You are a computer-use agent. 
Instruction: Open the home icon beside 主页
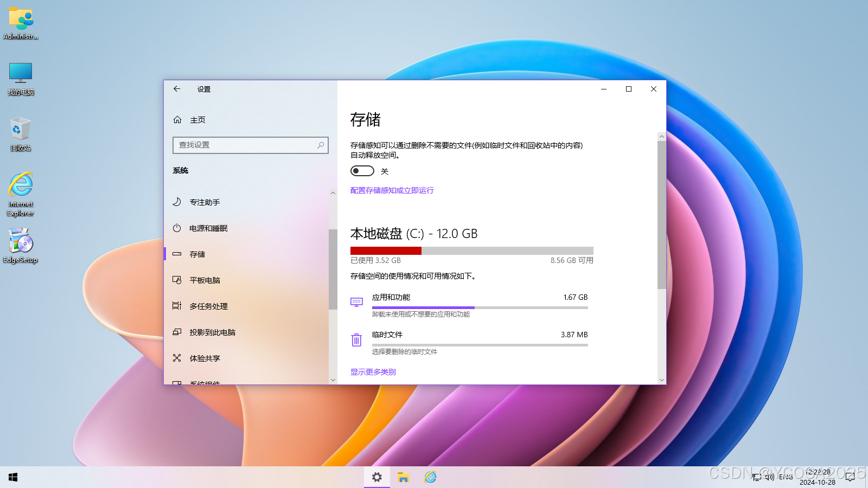(x=177, y=120)
